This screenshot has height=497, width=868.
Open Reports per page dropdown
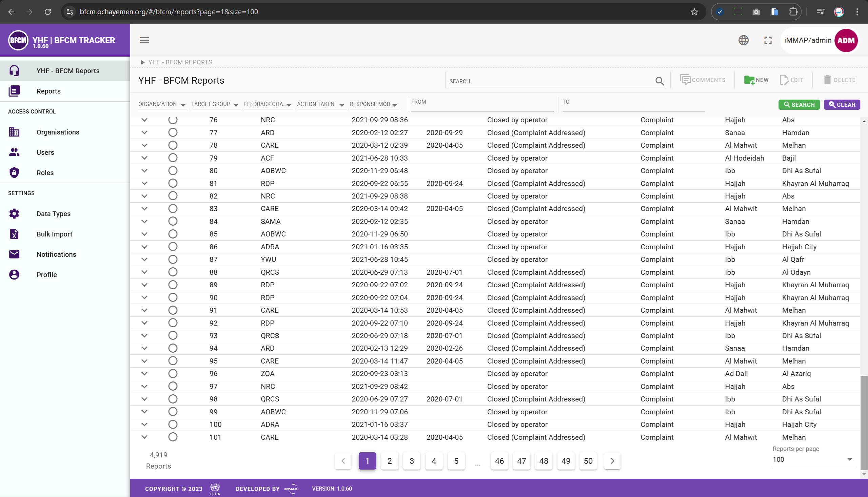pyautogui.click(x=813, y=459)
